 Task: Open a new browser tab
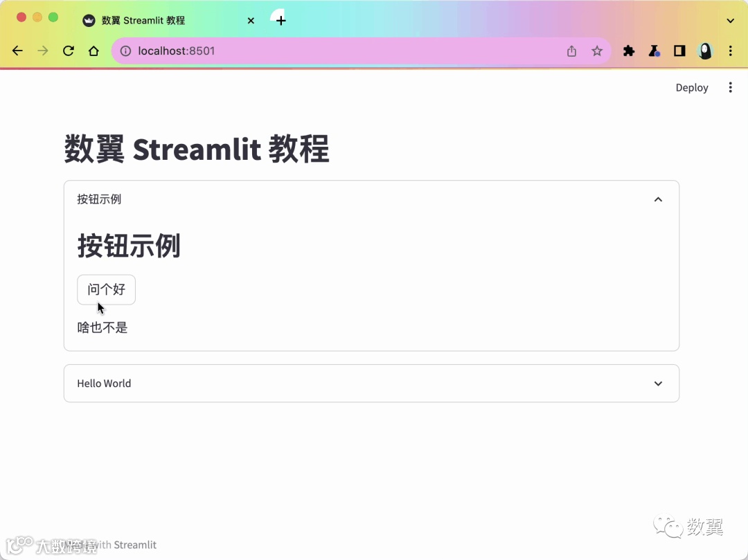coord(281,21)
